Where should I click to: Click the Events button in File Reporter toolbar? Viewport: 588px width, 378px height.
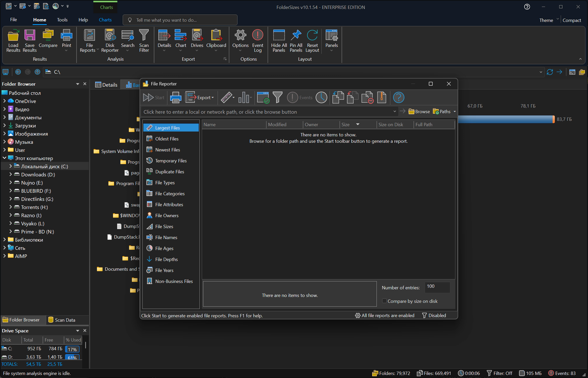coord(300,97)
